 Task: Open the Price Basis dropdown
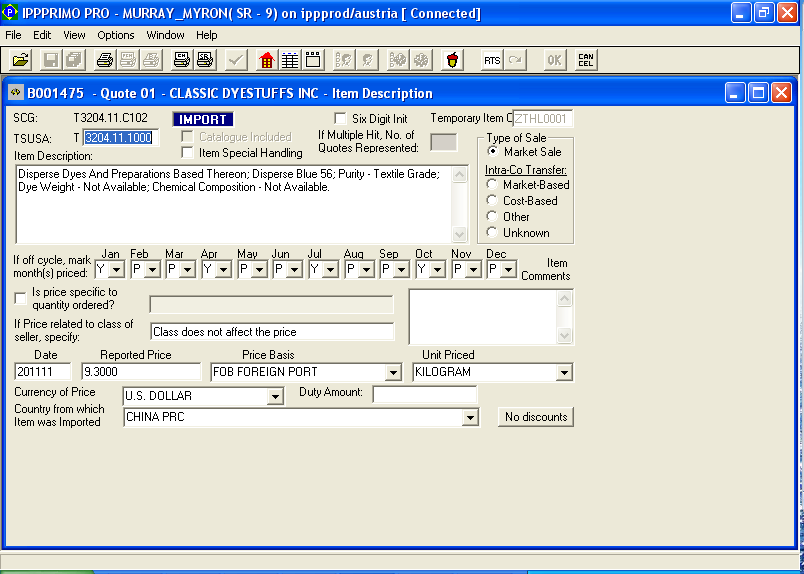392,372
